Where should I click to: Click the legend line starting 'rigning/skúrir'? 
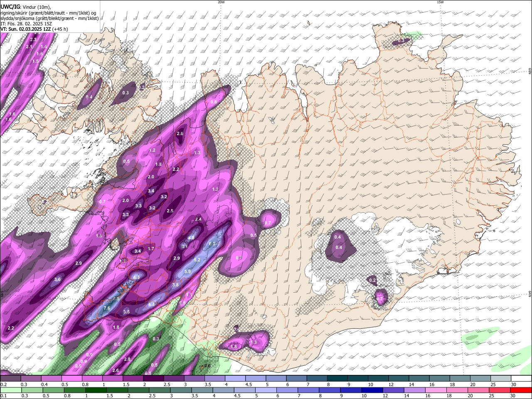tap(48, 13)
